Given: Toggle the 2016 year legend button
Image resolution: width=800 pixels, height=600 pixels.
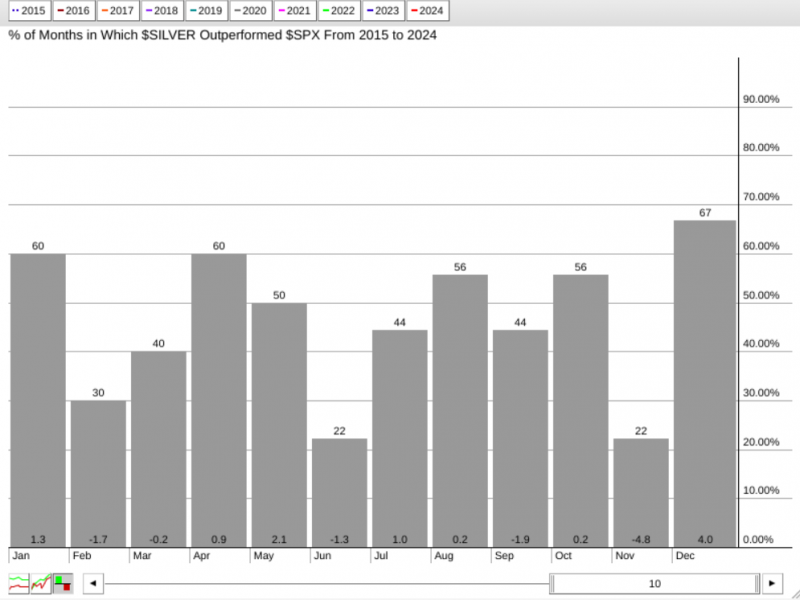Looking at the screenshot, I should (74, 11).
